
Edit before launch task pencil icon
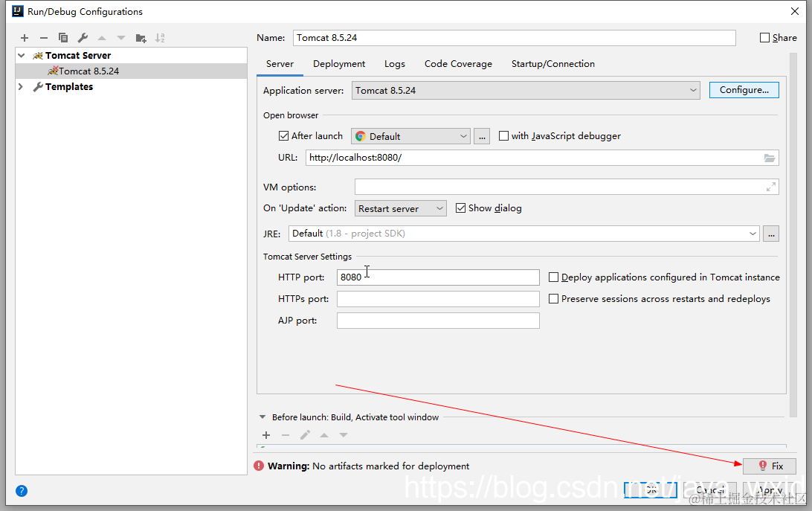coord(305,435)
